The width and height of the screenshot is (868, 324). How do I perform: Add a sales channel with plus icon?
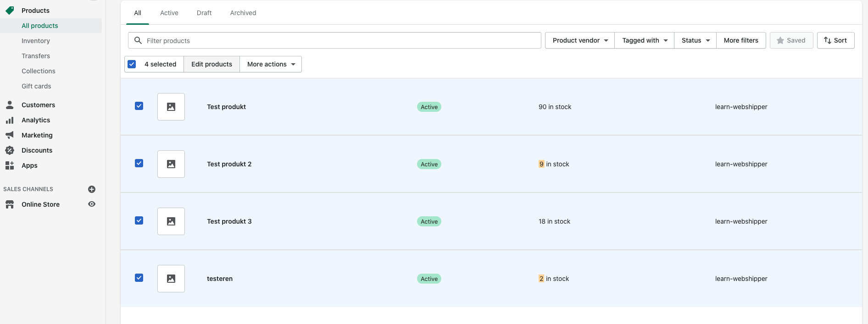pos(92,189)
